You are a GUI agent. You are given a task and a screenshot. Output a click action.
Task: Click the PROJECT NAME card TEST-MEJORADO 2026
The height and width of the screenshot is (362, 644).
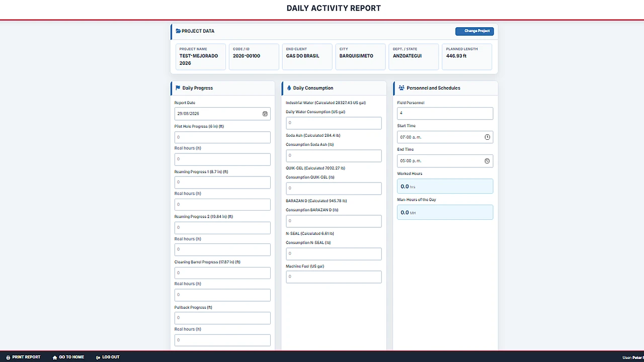click(201, 57)
